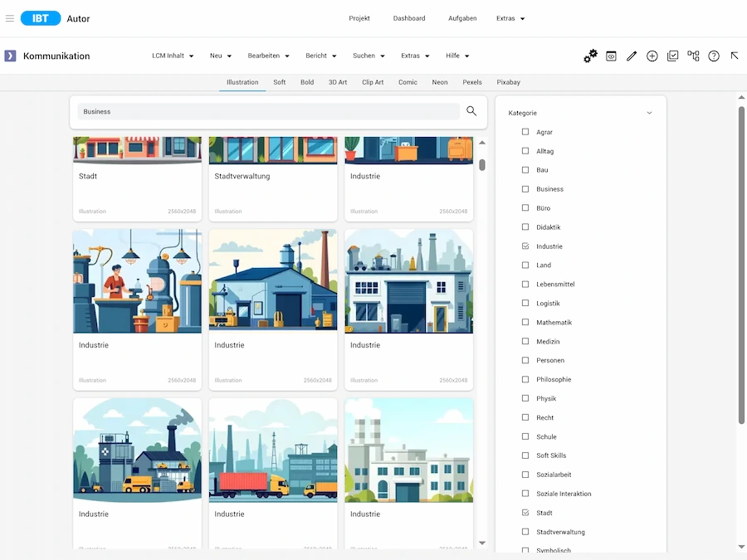Viewport: 747px width, 560px height.
Task: Select the blue factory with chimney thumbnail
Action: click(273, 281)
